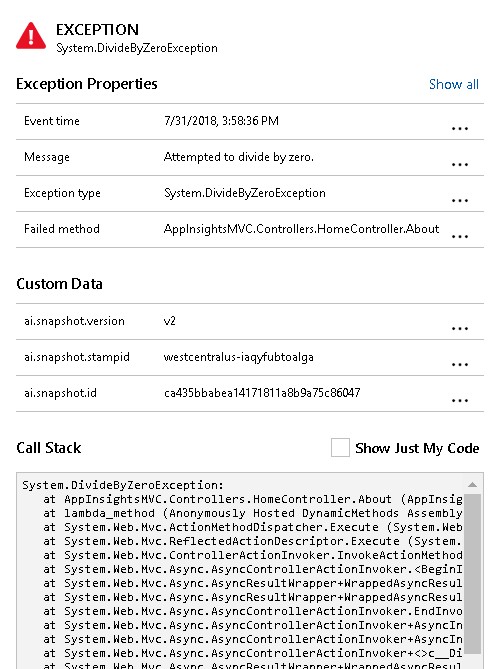This screenshot has width=502, height=669.
Task: Click the lambda_method call stack line
Action: tap(252, 513)
